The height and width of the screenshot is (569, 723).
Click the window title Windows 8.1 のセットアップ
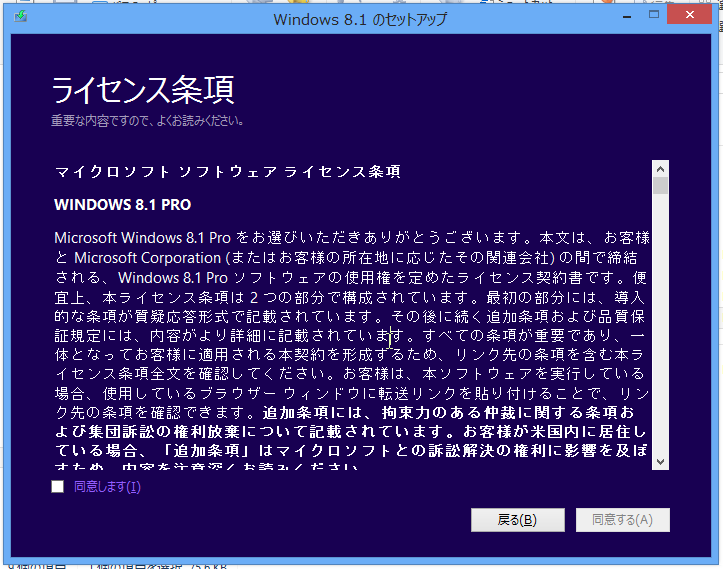[x=360, y=19]
